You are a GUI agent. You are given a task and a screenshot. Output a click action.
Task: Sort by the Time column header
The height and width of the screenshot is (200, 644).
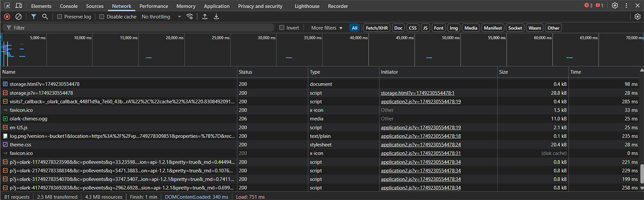(x=604, y=72)
